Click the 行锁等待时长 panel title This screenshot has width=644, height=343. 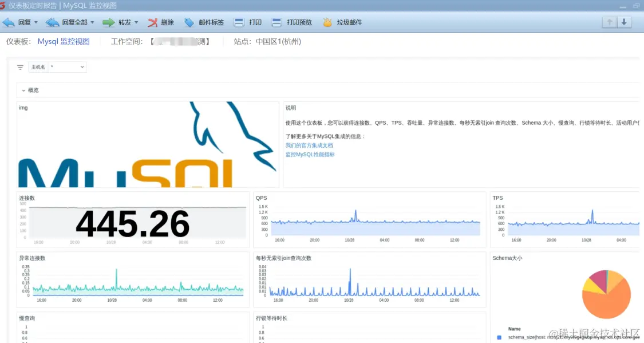[x=271, y=318]
